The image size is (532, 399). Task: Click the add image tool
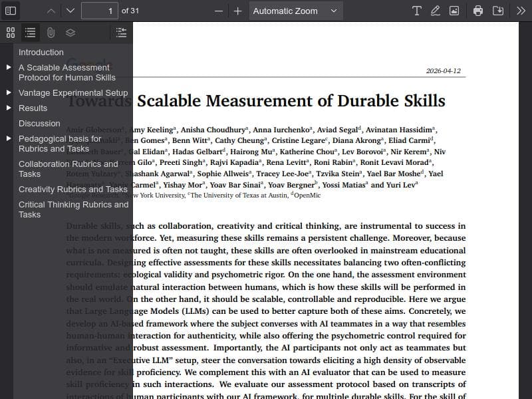coord(454,11)
